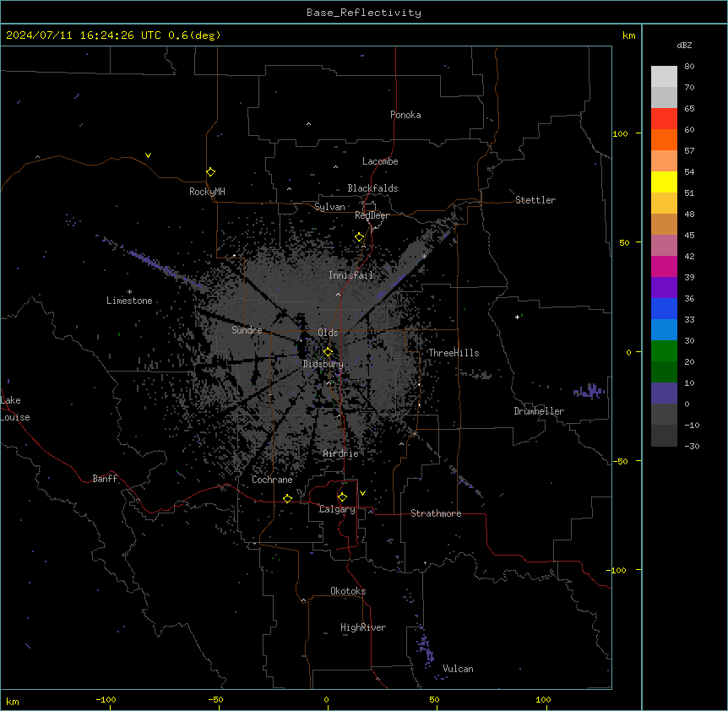
Task: Click the -100 tick label on the right axis
Action: (617, 570)
